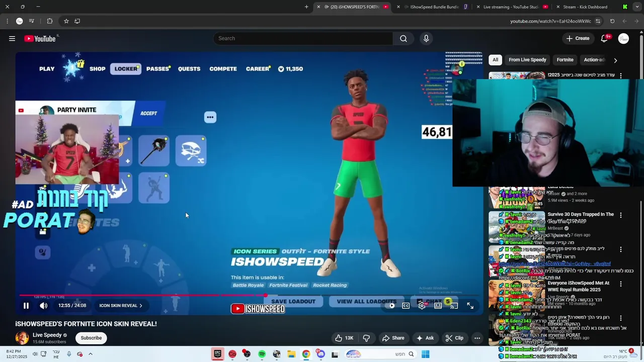The height and width of the screenshot is (362, 644).
Task: Toggle the microphone icon in system tray
Action: pos(69,354)
